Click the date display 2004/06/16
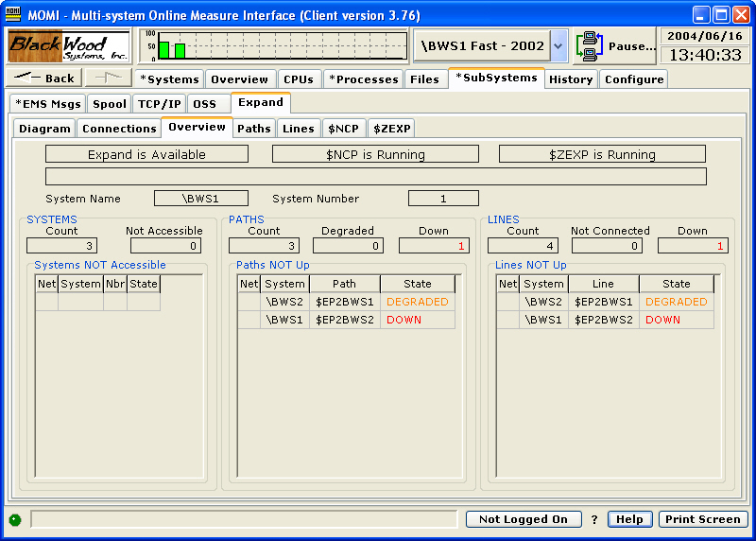 (704, 36)
